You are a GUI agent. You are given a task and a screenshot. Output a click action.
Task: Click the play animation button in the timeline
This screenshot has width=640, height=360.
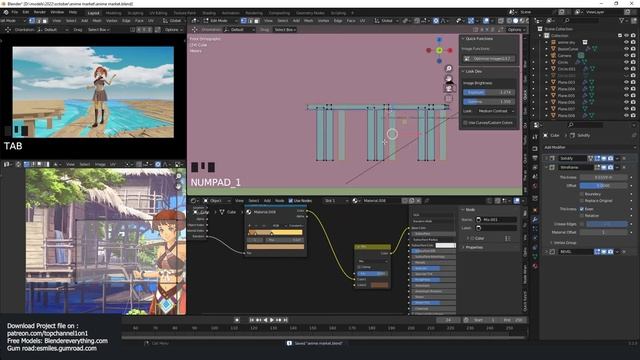click(x=272, y=320)
